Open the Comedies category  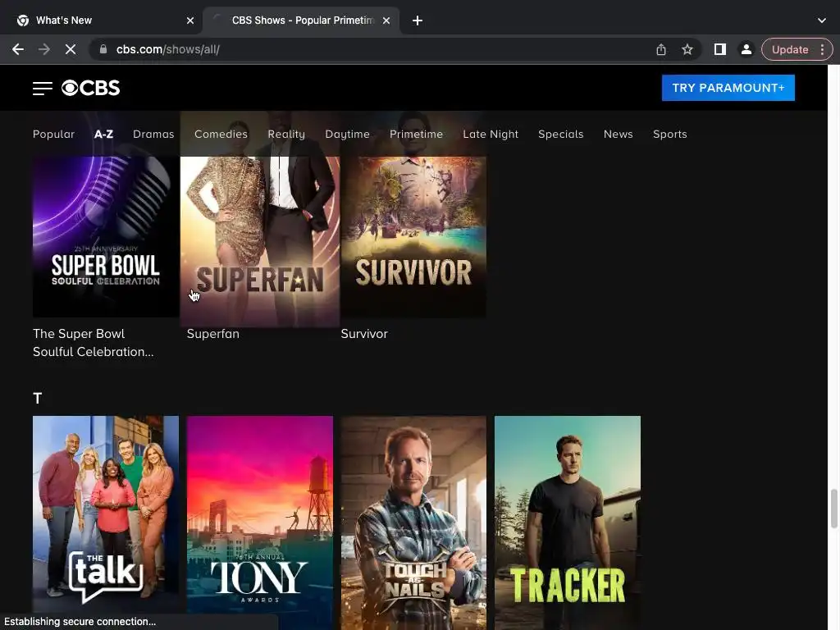click(x=221, y=134)
